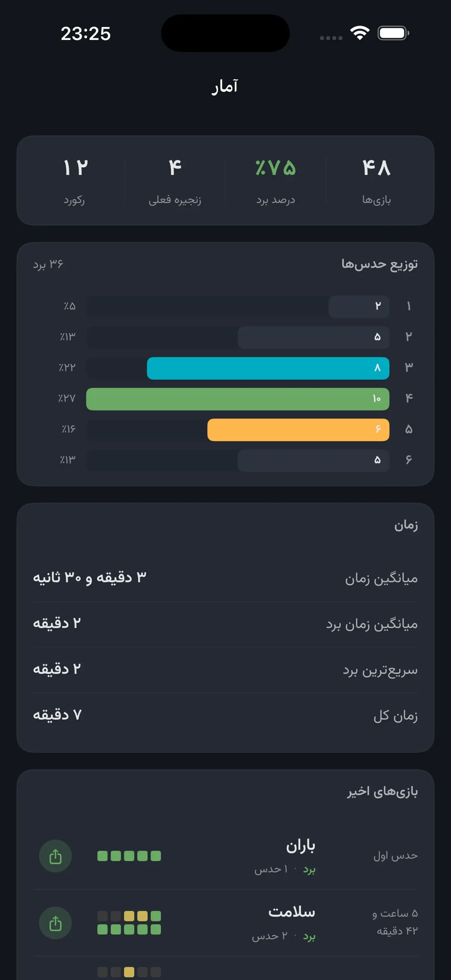451x980 pixels.
Task: Open the سلامت recent game entry
Action: click(x=225, y=923)
